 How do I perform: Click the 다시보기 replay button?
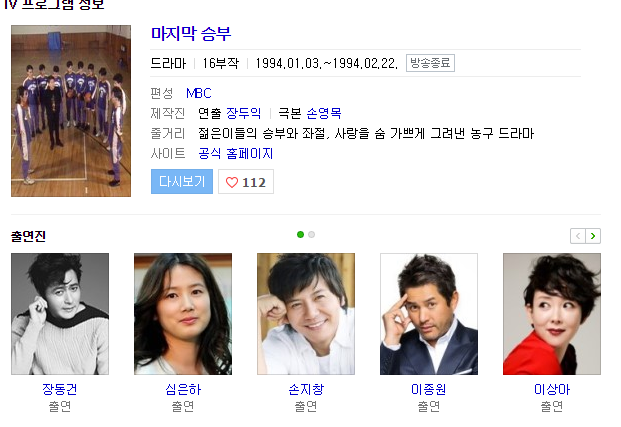(182, 181)
